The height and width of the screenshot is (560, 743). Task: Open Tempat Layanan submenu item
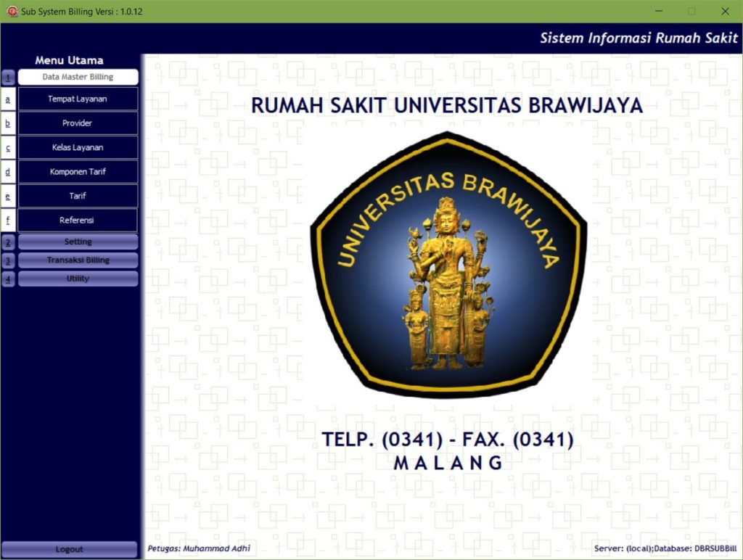pos(78,99)
